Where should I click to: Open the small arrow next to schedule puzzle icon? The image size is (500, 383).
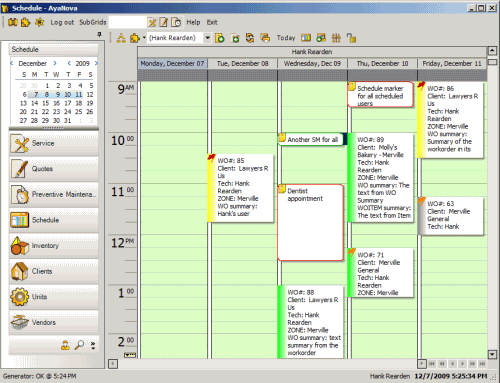144,38
